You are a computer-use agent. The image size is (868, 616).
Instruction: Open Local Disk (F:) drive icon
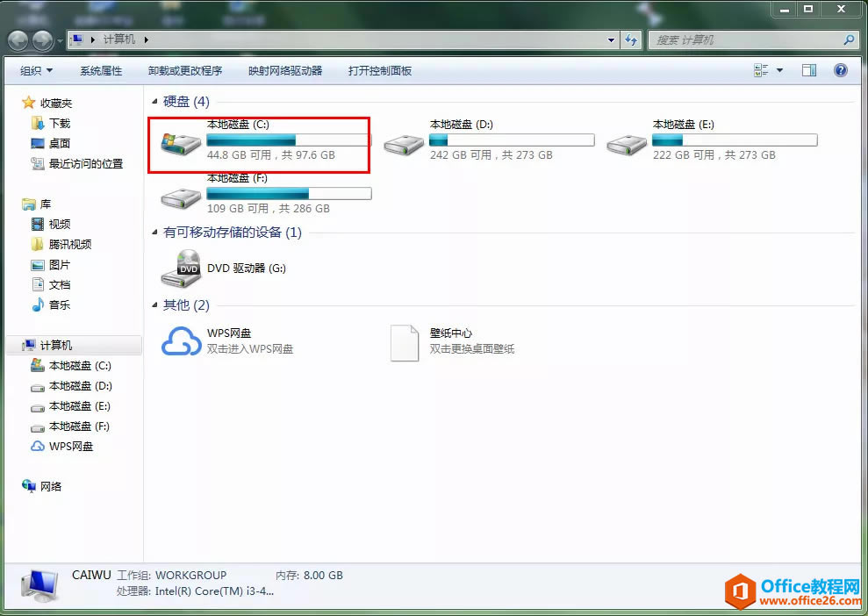[x=181, y=198]
